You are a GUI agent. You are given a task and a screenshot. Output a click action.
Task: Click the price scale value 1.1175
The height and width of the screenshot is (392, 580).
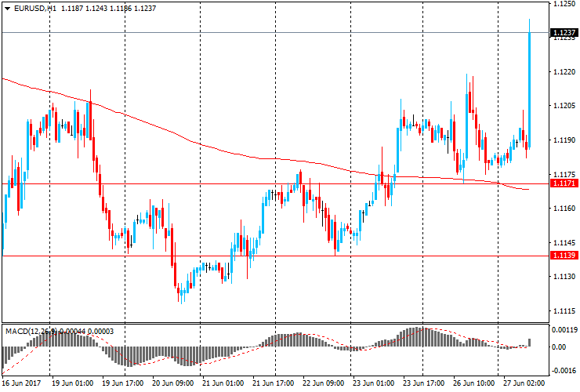click(564, 174)
